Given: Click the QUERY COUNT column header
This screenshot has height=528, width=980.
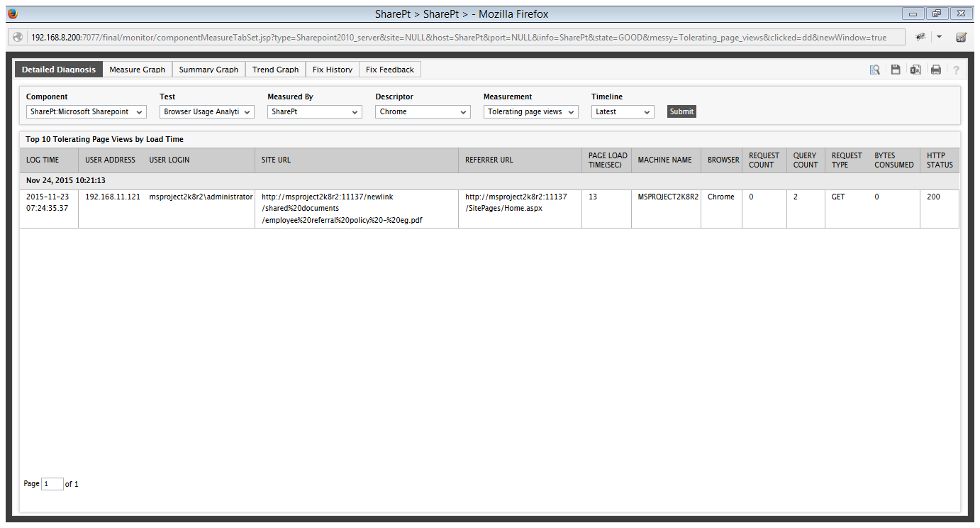Looking at the screenshot, I should pyautogui.click(x=806, y=160).
